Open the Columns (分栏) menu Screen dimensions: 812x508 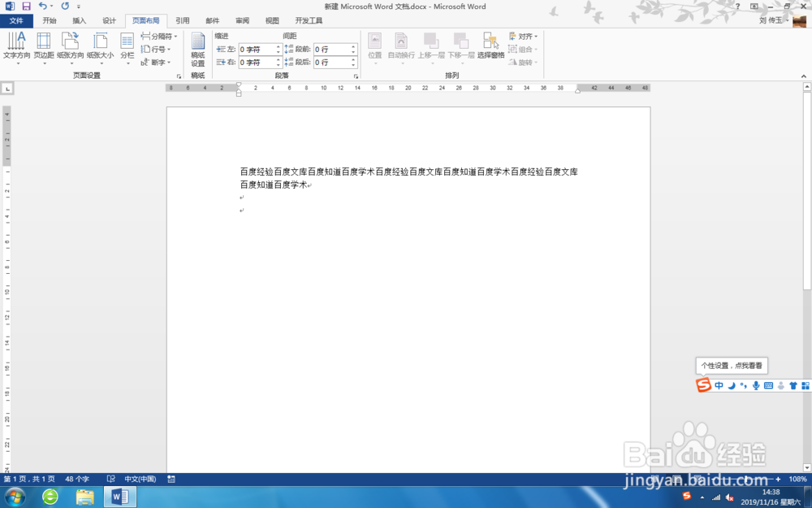click(127, 48)
